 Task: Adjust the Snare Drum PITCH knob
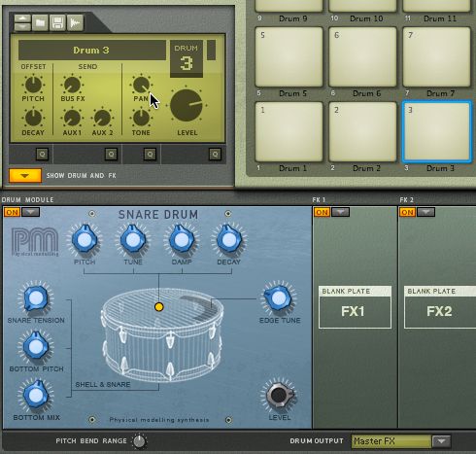pos(85,240)
